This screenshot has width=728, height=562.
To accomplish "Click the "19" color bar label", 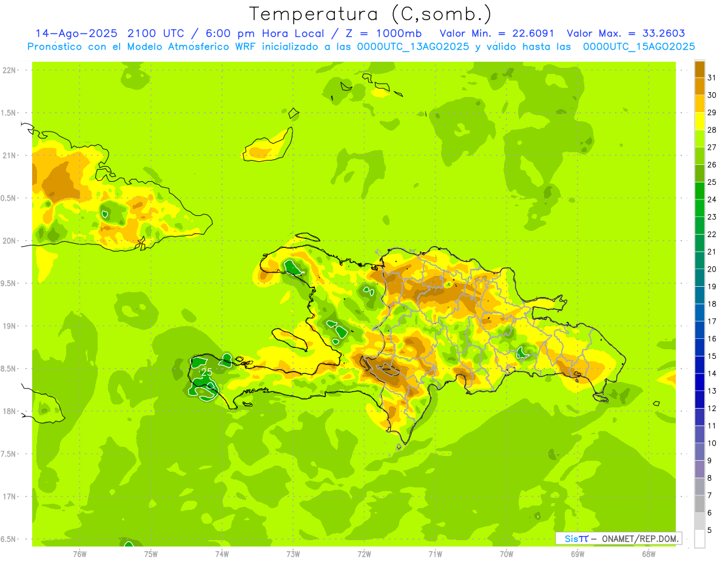I will tap(712, 286).
